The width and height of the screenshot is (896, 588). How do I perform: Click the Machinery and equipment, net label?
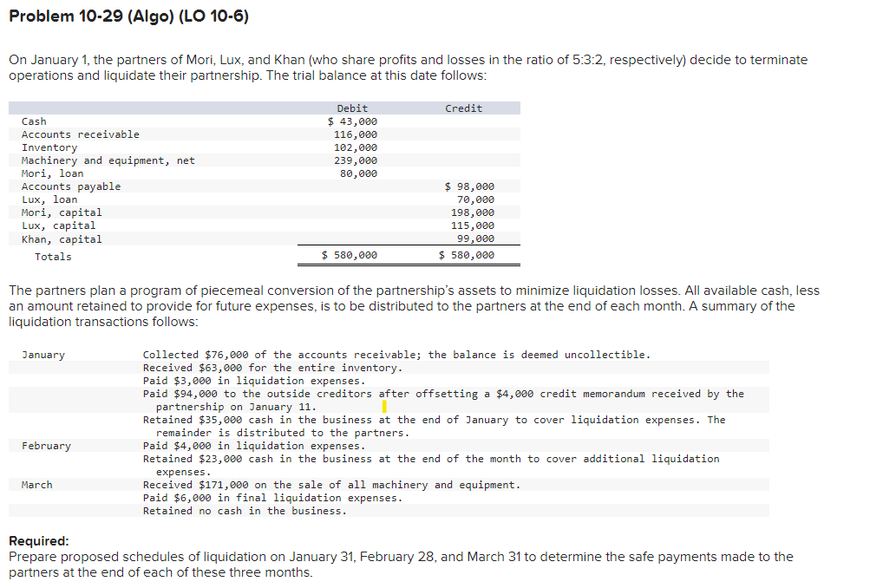click(x=108, y=160)
